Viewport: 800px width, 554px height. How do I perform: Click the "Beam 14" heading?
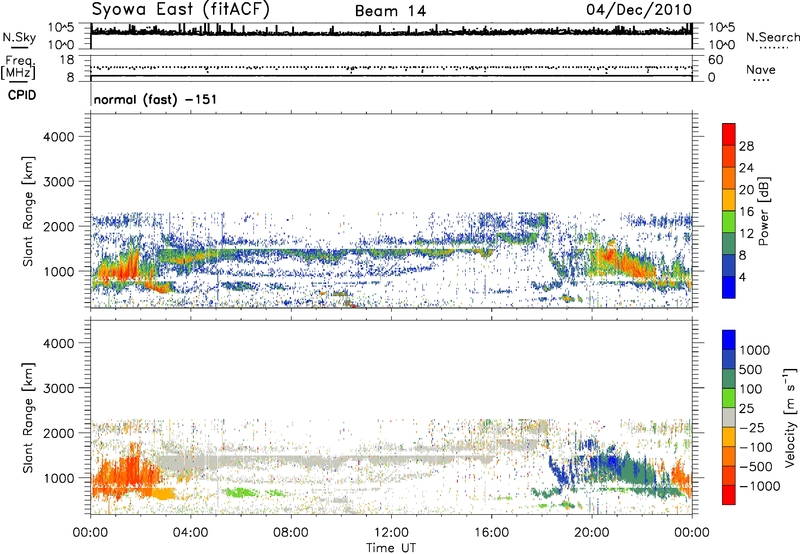390,11
